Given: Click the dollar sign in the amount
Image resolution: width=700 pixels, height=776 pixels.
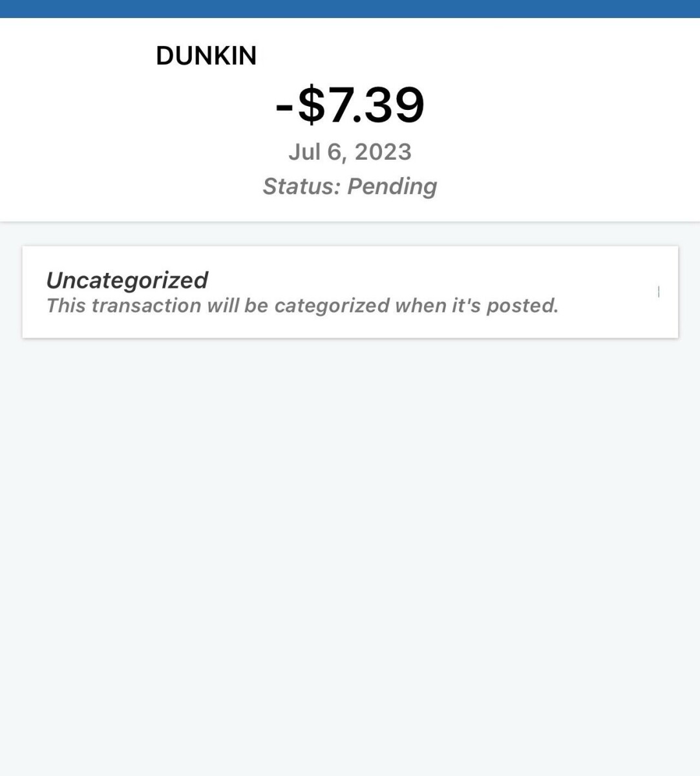Looking at the screenshot, I should (312, 105).
